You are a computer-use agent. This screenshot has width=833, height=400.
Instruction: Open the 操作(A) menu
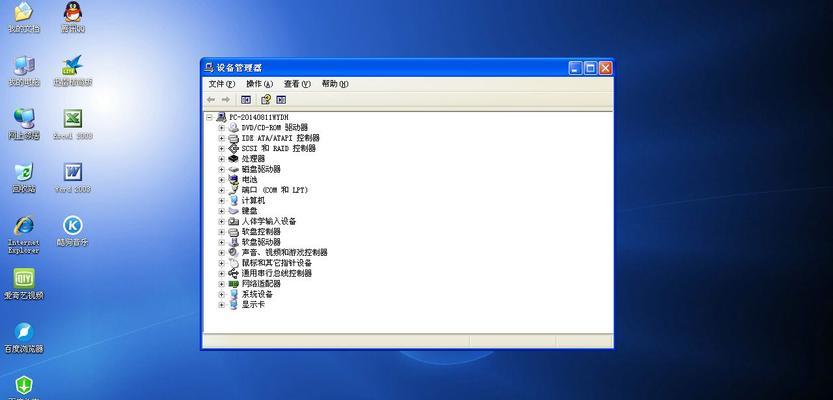pyautogui.click(x=259, y=84)
